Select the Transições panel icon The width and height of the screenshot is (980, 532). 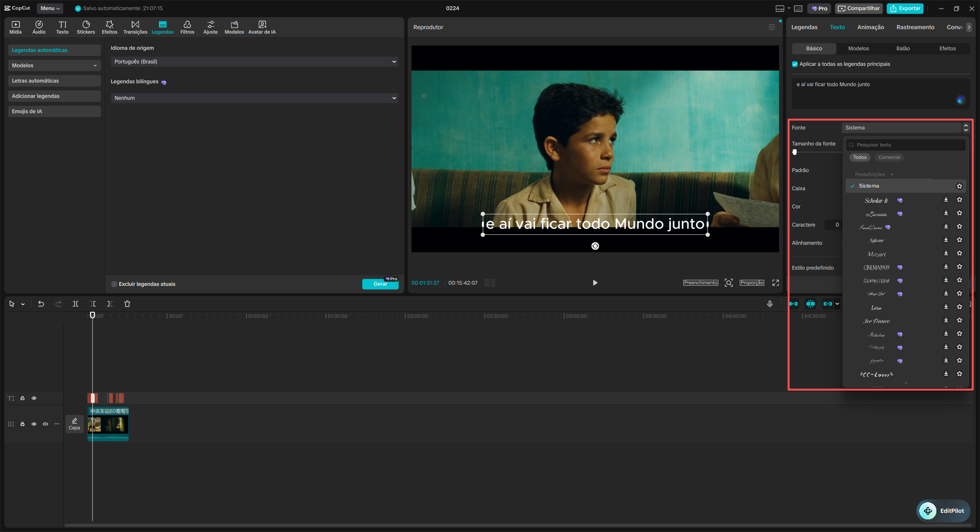pyautogui.click(x=135, y=27)
